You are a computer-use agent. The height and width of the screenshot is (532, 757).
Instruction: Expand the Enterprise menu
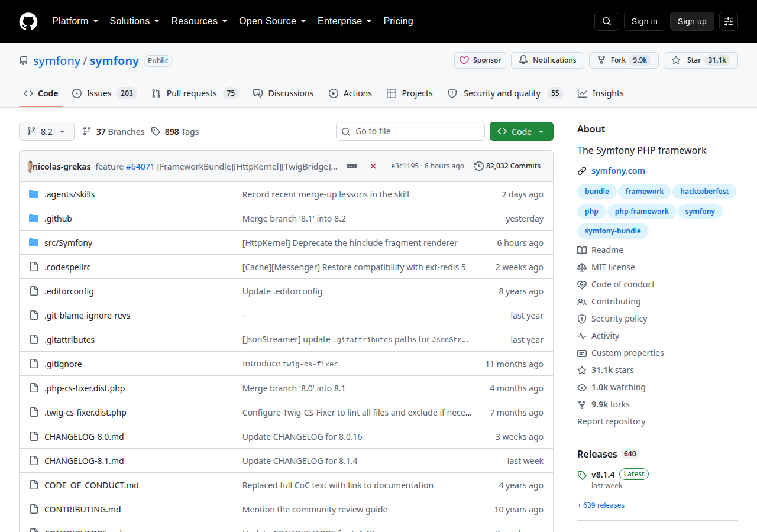tap(345, 21)
